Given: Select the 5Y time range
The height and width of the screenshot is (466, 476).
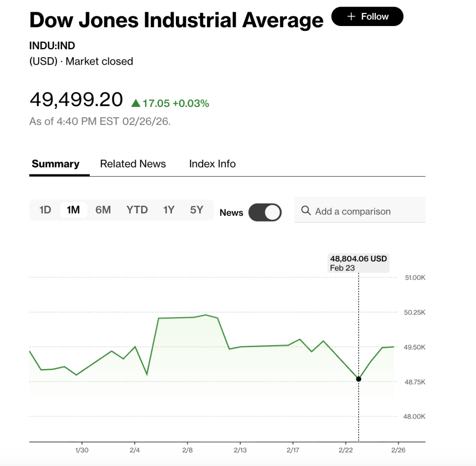Looking at the screenshot, I should tap(197, 210).
